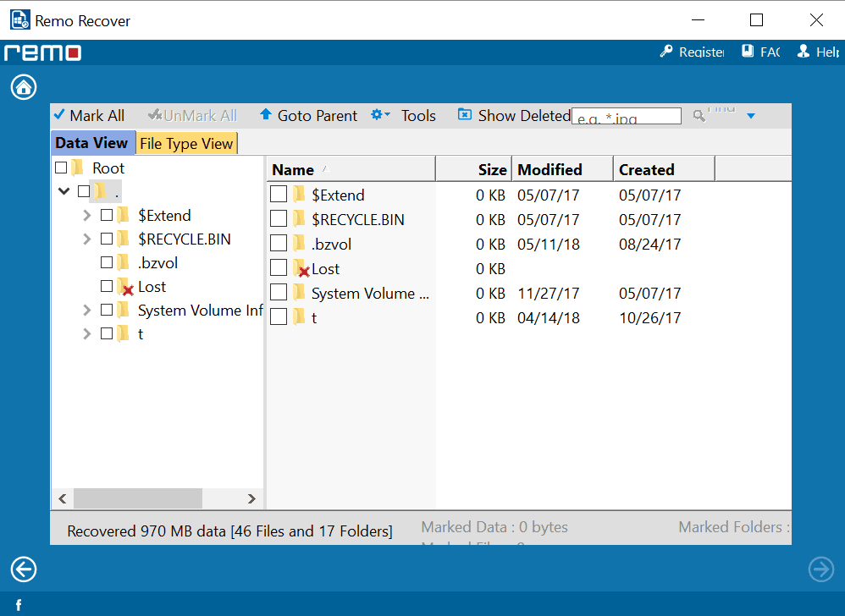Click the Lost folder icon in tree

click(125, 287)
